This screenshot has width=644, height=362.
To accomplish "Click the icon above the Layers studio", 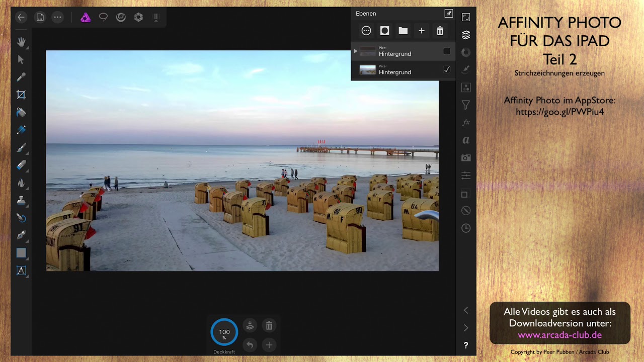I will (466, 17).
